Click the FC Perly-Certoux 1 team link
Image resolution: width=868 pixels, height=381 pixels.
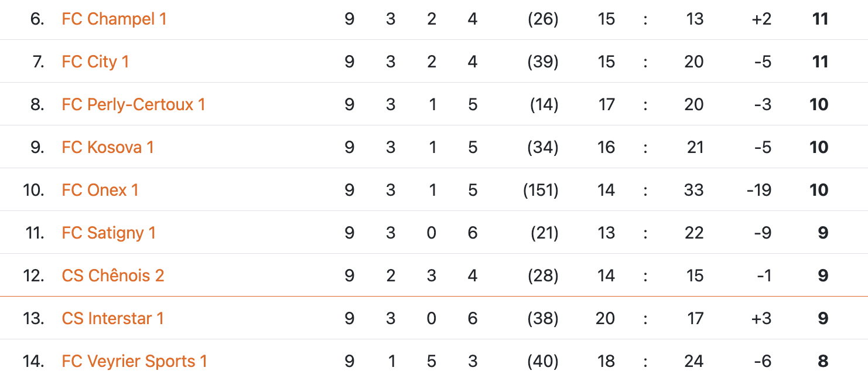[x=134, y=104]
